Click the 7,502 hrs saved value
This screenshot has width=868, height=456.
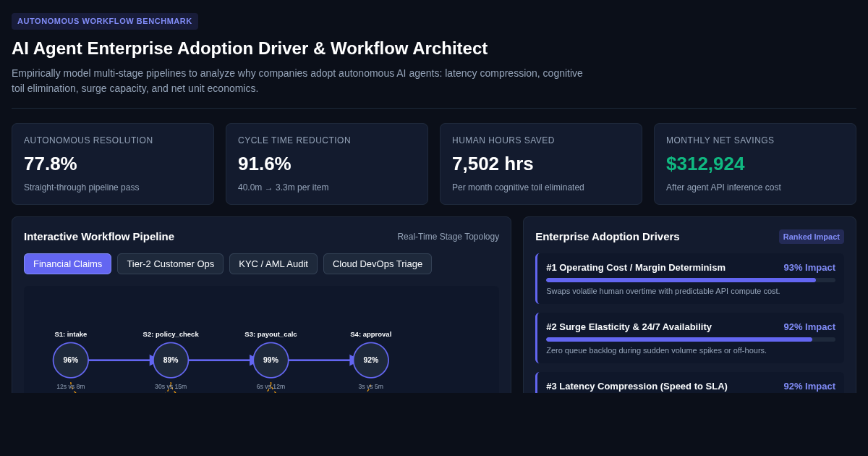point(493,164)
